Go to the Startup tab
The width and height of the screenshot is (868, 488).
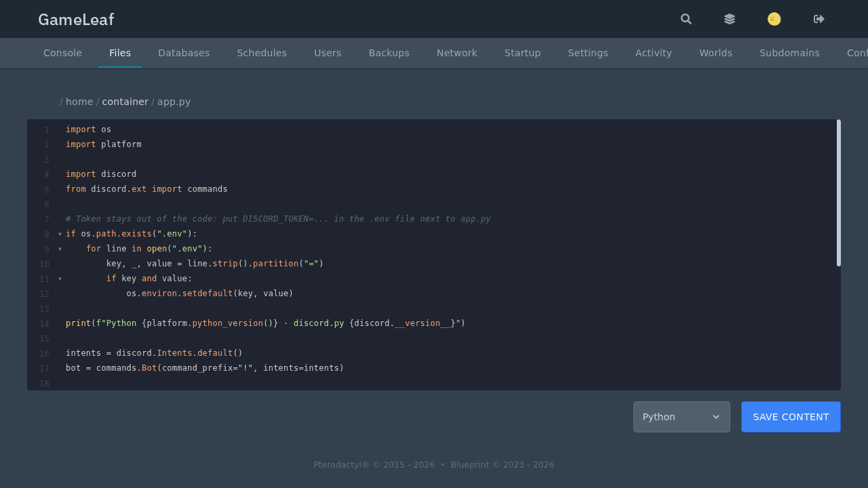(523, 53)
